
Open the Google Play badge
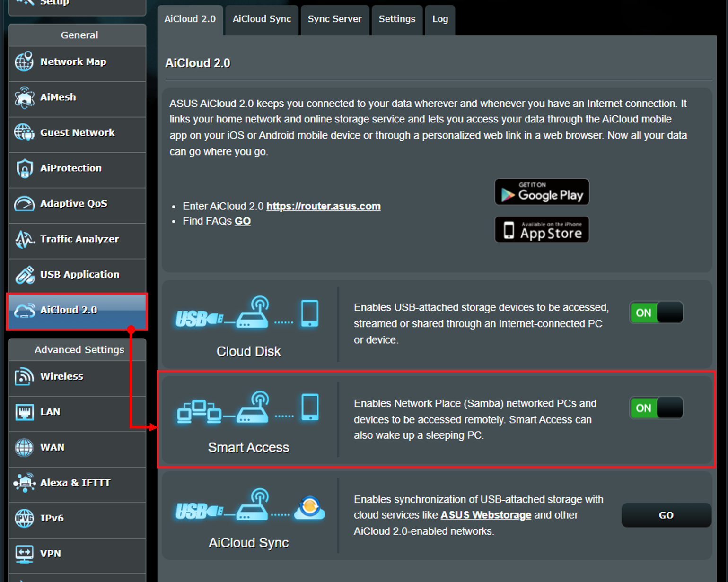pyautogui.click(x=542, y=191)
